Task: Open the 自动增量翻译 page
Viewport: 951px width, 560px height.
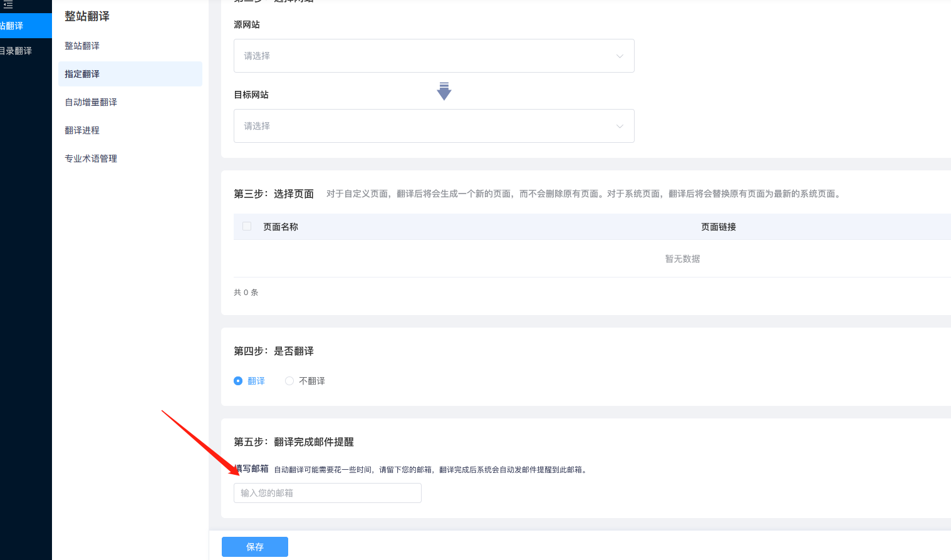Action: (x=90, y=101)
